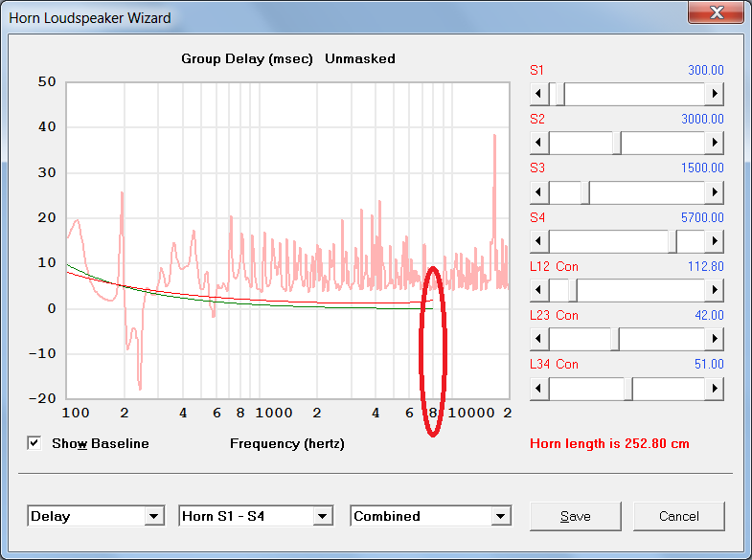Click the Horn length is 252.80 cm text
Viewport: 752px width, 560px height.
tap(609, 443)
